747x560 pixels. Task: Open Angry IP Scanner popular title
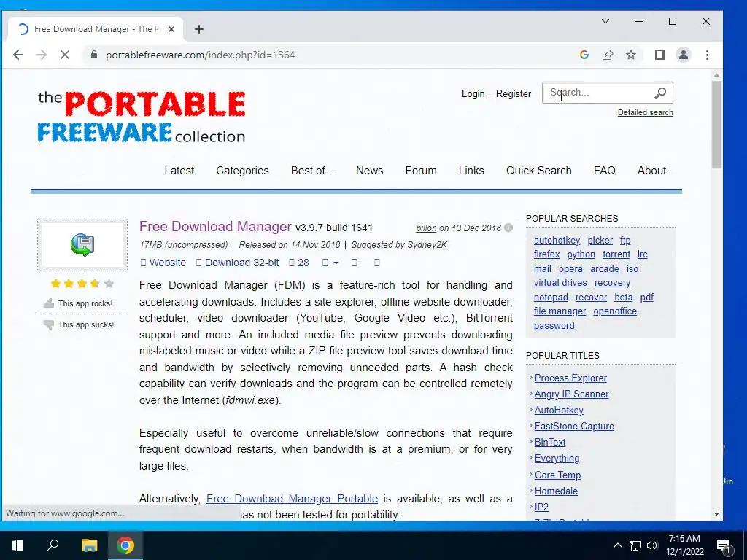[571, 394]
